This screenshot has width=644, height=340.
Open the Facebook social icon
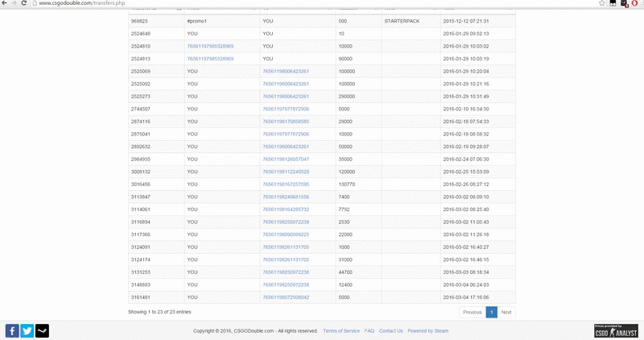(12, 330)
